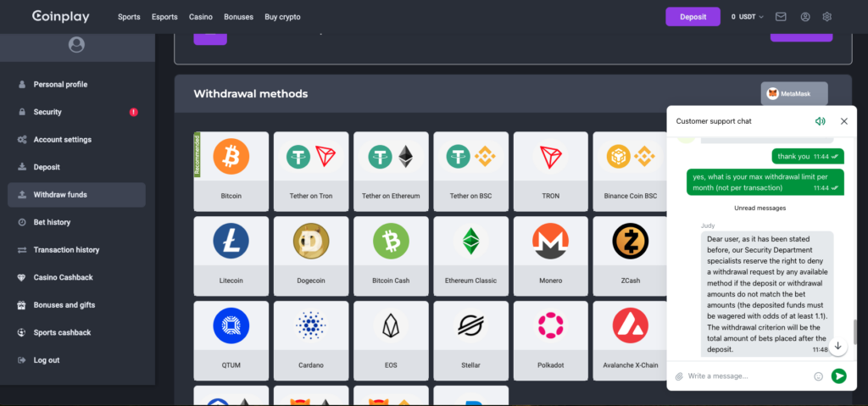Open Casino Cashback in sidebar

click(76, 277)
